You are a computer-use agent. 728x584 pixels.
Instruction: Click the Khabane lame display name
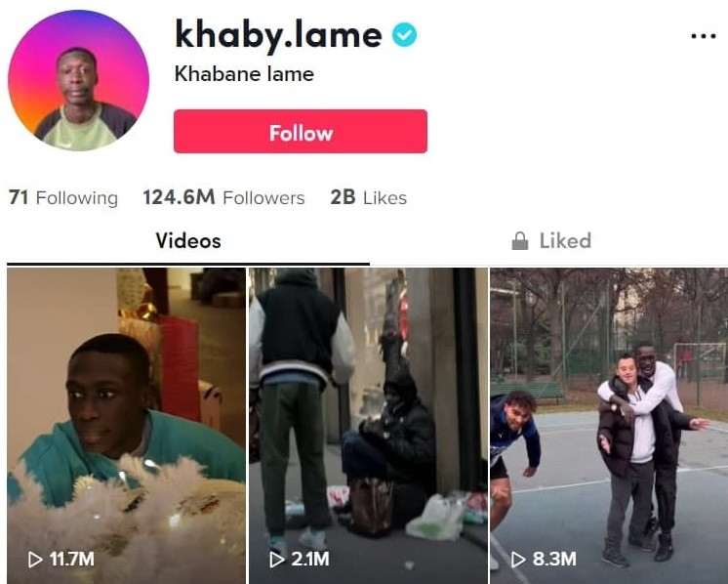244,74
